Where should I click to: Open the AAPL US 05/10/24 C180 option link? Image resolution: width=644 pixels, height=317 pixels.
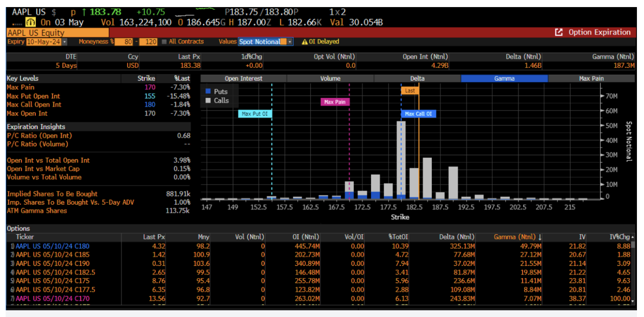click(52, 246)
